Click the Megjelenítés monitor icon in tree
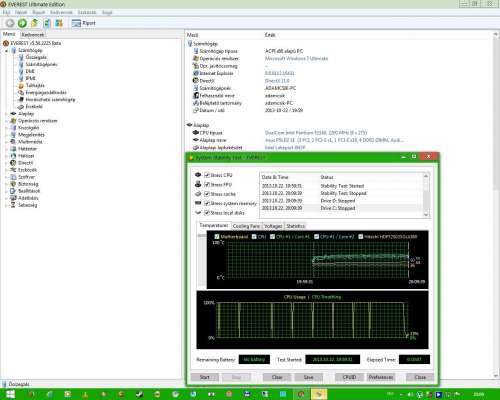Screen dimensions: 500x400 (13, 135)
